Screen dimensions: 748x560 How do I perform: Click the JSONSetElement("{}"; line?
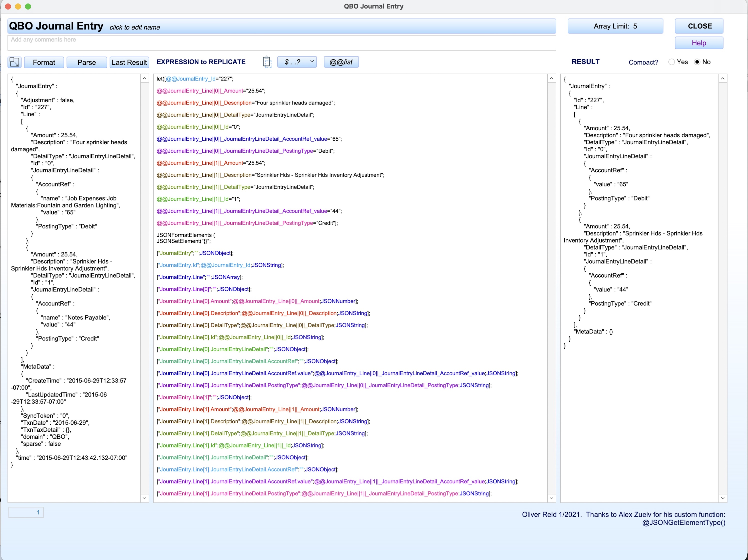point(183,241)
